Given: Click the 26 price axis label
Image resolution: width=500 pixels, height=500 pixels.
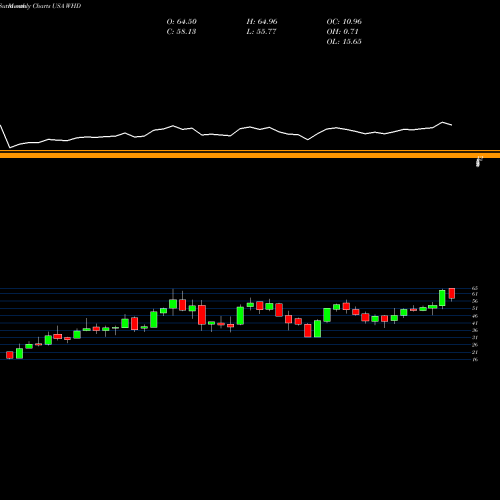Looking at the screenshot, I should click(x=475, y=345).
